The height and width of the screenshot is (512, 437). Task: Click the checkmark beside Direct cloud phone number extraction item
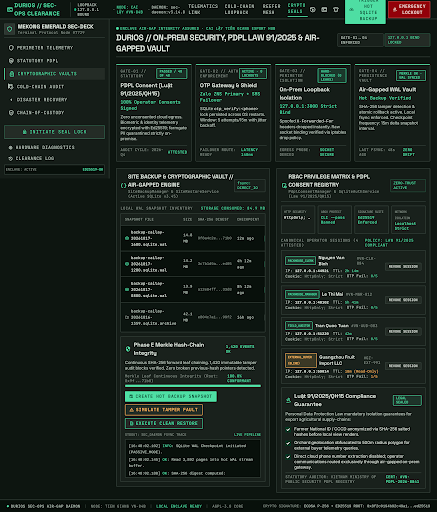coord(288,457)
